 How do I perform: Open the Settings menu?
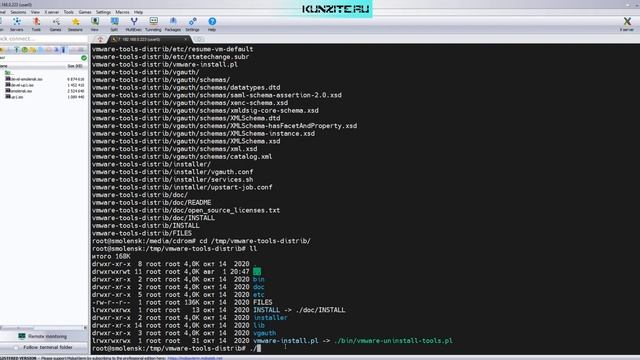pos(103,12)
